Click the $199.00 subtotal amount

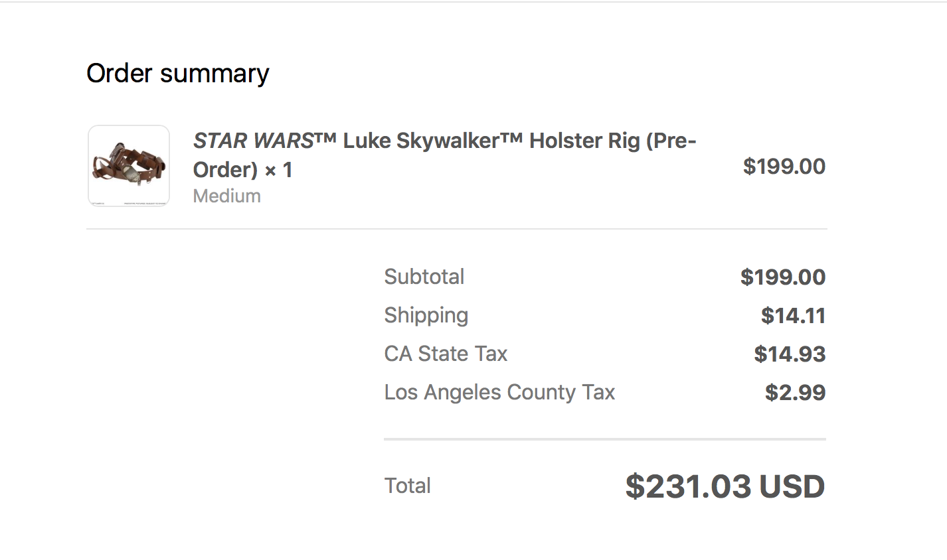point(783,277)
